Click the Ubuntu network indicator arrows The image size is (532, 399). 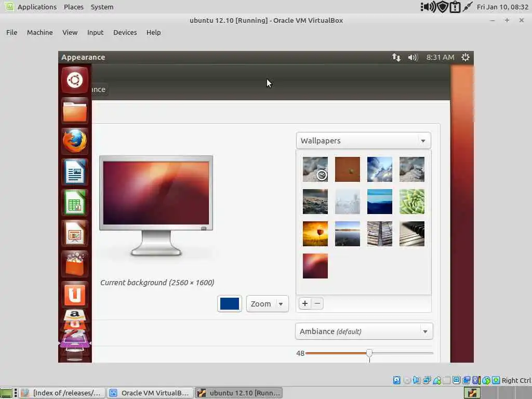click(396, 57)
